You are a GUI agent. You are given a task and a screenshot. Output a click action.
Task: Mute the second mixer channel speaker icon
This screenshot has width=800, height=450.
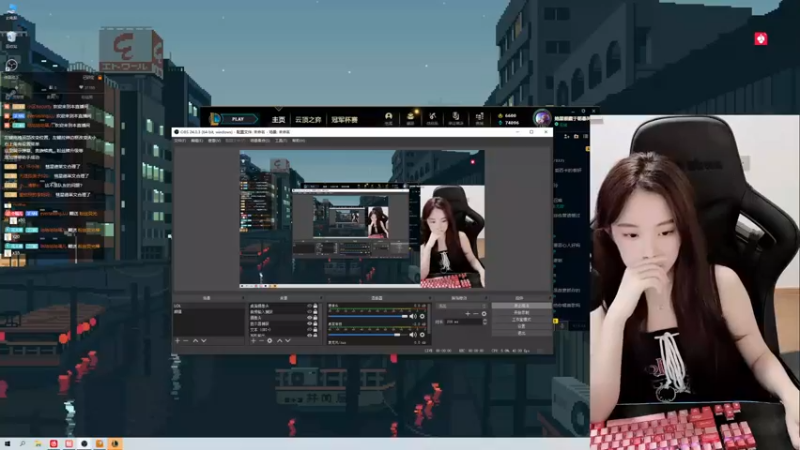(413, 335)
